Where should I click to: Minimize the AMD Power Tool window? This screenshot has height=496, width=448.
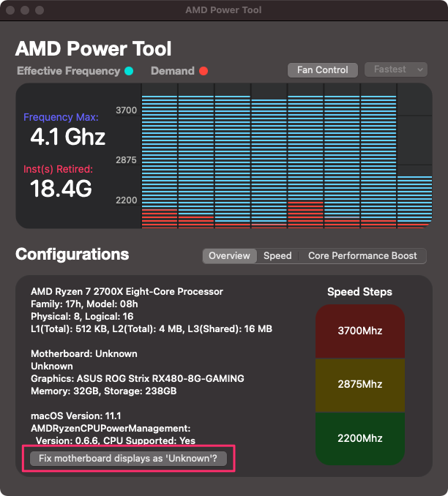(x=25, y=11)
